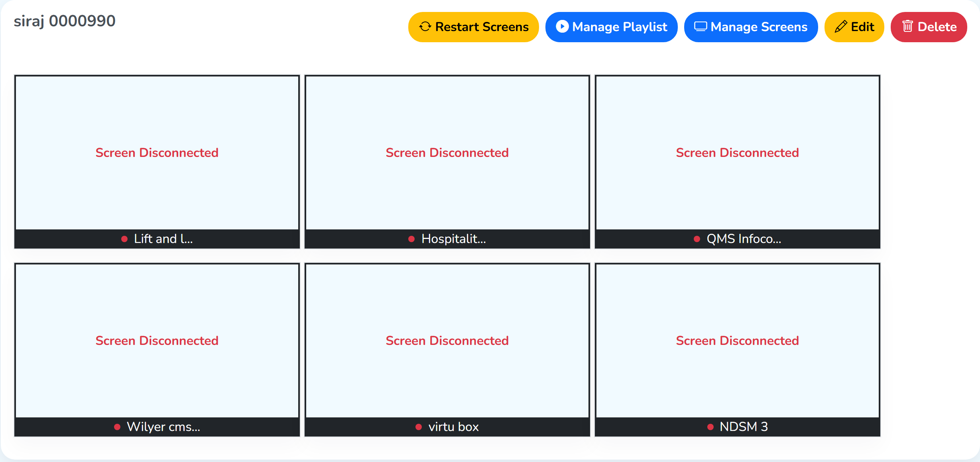
Task: Click the Hospitalit... screen name
Action: (454, 239)
